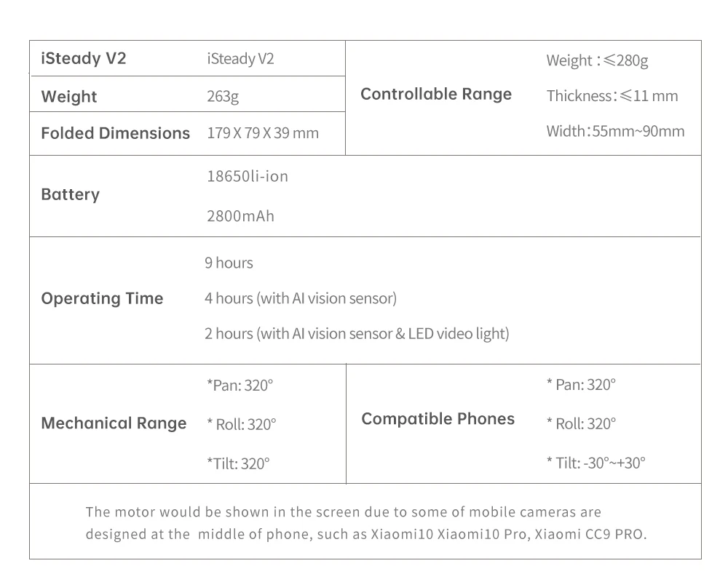728x582 pixels.
Task: Click the 2 hours LED video light line
Action: (357, 334)
